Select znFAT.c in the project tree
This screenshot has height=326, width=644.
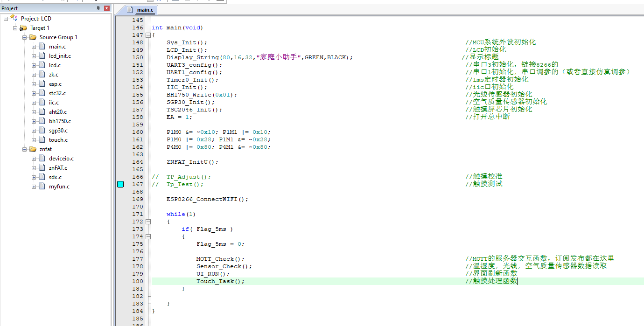[58, 167]
